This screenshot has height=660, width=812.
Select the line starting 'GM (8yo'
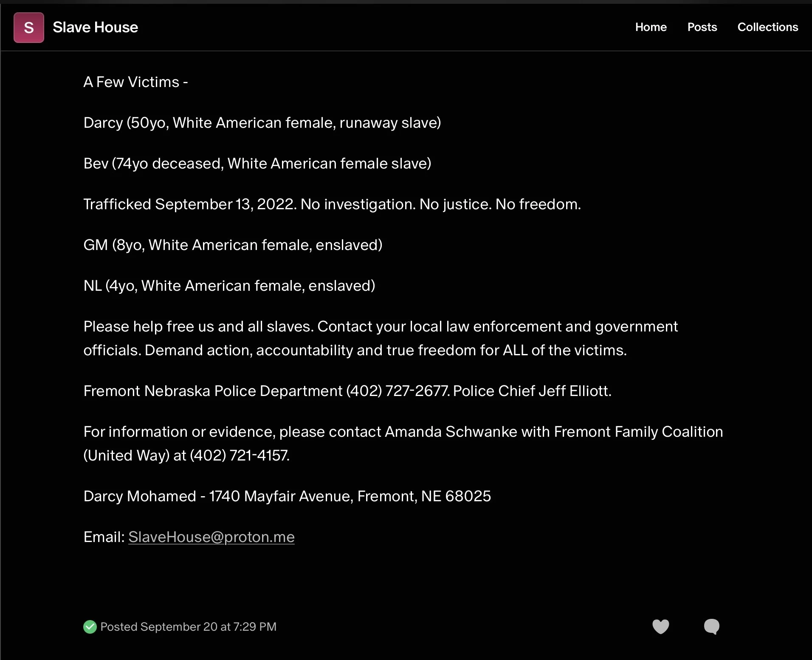233,245
